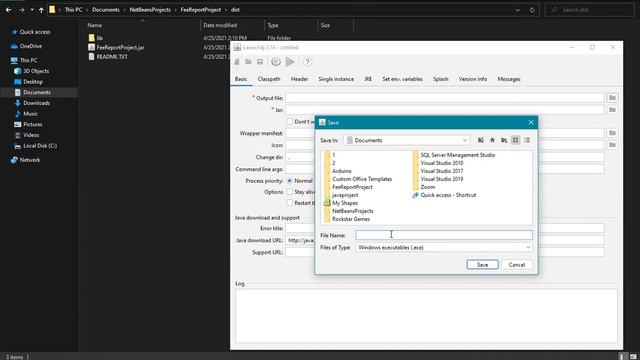Viewport: 640px width, 360px height.
Task: Click the Refresh icon in Explorer address bar
Action: 532,10
